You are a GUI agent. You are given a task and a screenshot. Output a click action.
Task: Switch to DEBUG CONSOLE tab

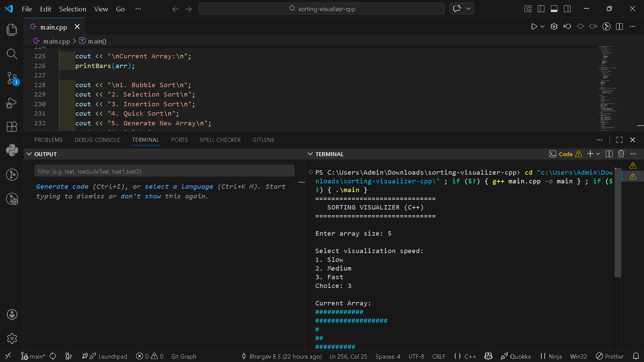(97, 140)
